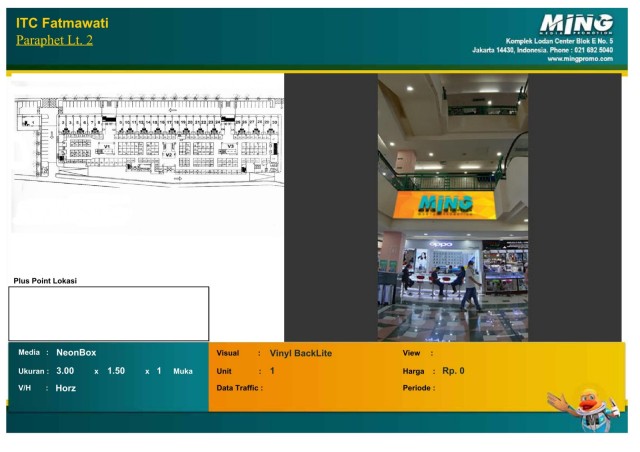Select the Jakarta 14430 phone line
Screen dimensions: 640x452
click(542, 50)
